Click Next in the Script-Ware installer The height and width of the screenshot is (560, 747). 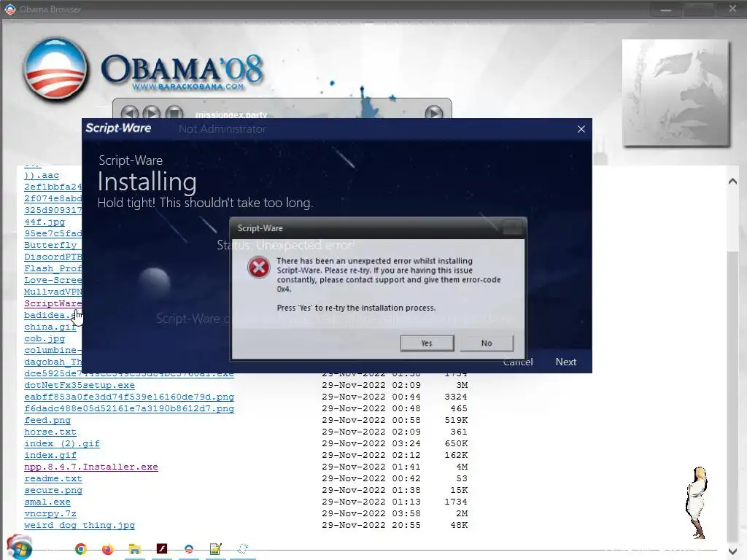566,362
